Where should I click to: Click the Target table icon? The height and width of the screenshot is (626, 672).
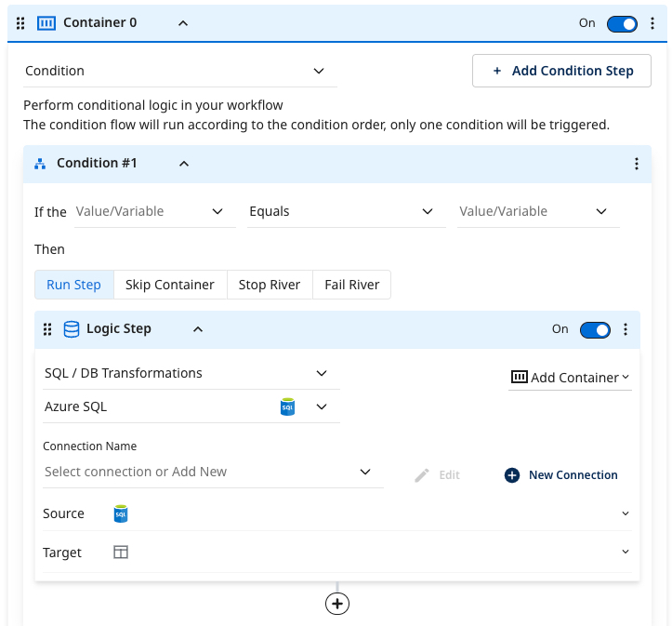click(121, 553)
